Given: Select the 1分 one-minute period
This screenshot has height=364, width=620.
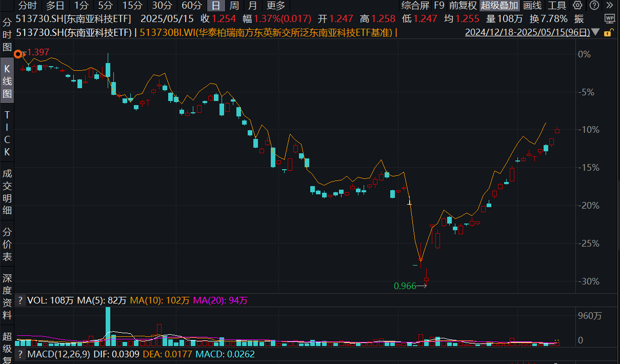Looking at the screenshot, I should click(81, 6).
